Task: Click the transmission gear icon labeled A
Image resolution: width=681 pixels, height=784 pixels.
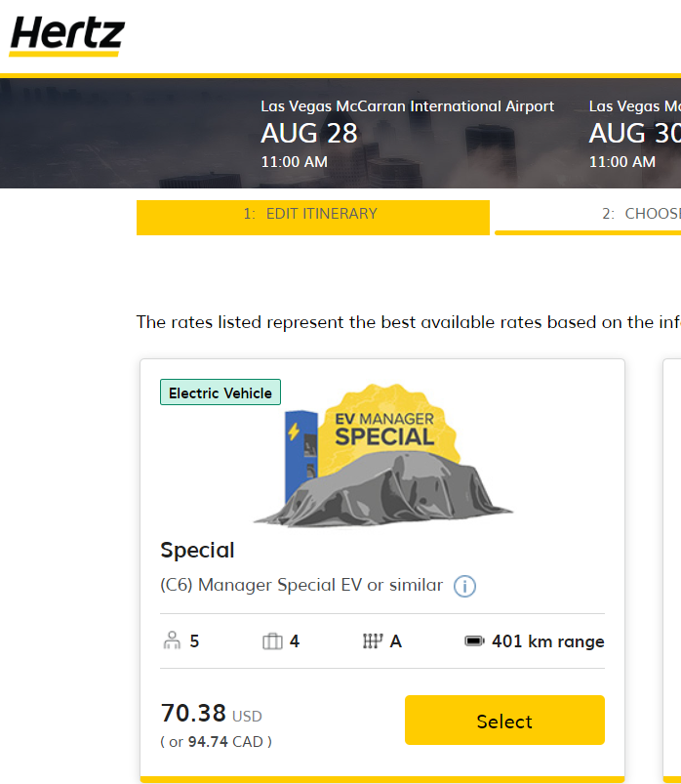Action: coord(373,641)
